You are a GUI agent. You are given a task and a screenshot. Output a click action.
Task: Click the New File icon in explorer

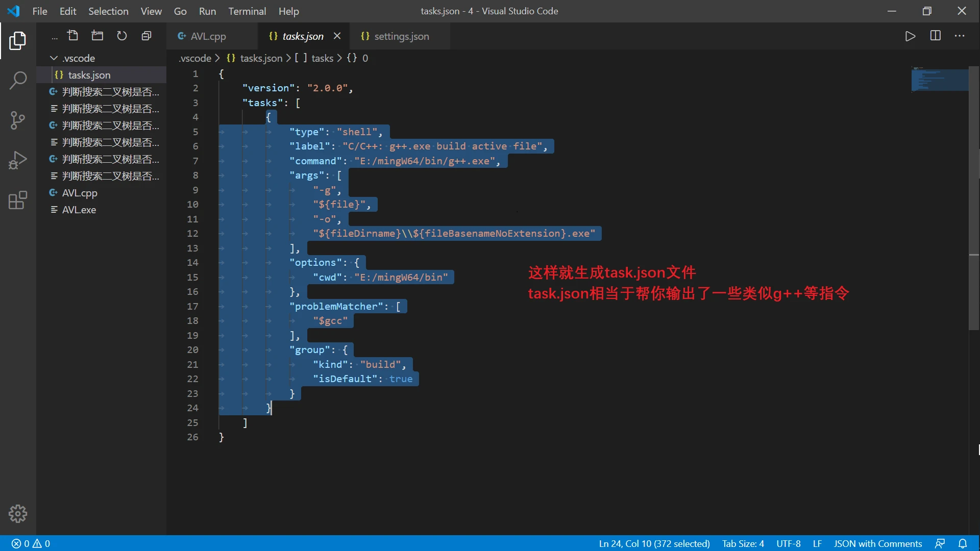(x=73, y=36)
